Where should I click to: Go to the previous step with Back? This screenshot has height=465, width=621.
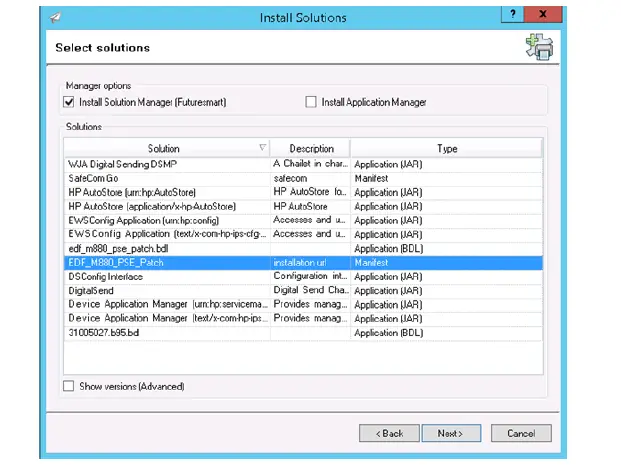click(389, 433)
